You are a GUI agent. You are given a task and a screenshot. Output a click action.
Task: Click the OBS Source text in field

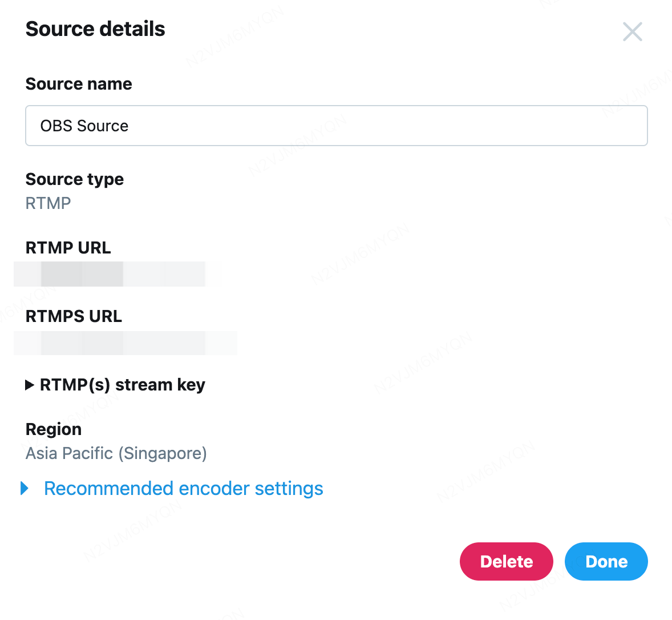point(84,126)
